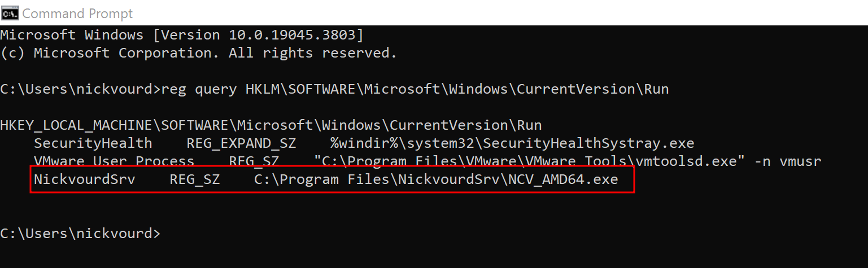Click the Microsoft Corporation copyright line
Screen dimensions: 868x268
[x=198, y=53]
